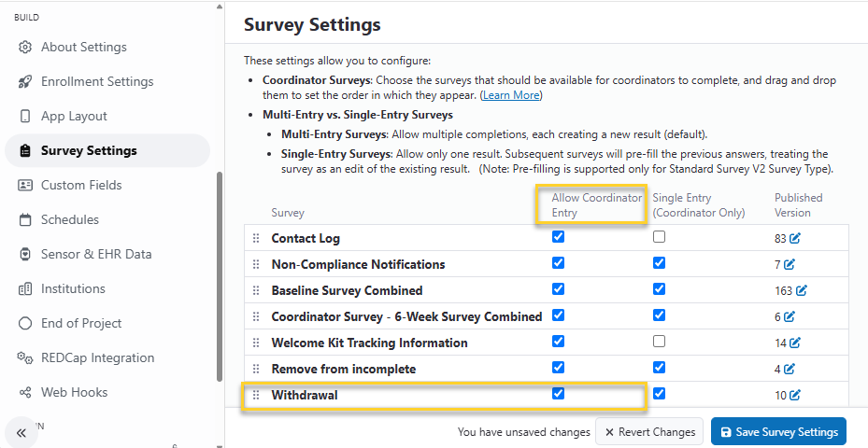
Task: Disable Single Entry for Remove from incomplete
Action: [x=659, y=367]
